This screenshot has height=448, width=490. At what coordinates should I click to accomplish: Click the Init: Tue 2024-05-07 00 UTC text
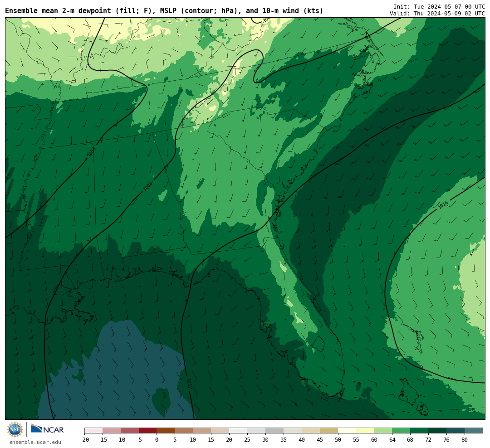[439, 6]
